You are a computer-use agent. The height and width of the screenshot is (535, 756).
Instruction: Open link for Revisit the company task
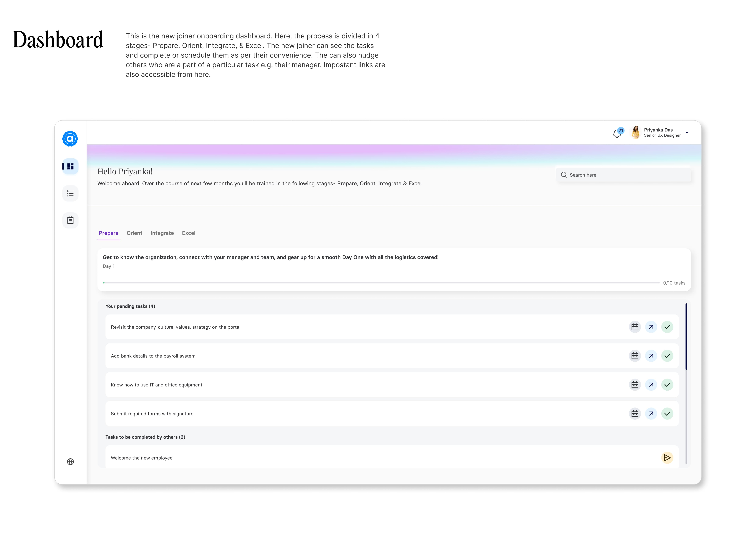coord(651,327)
